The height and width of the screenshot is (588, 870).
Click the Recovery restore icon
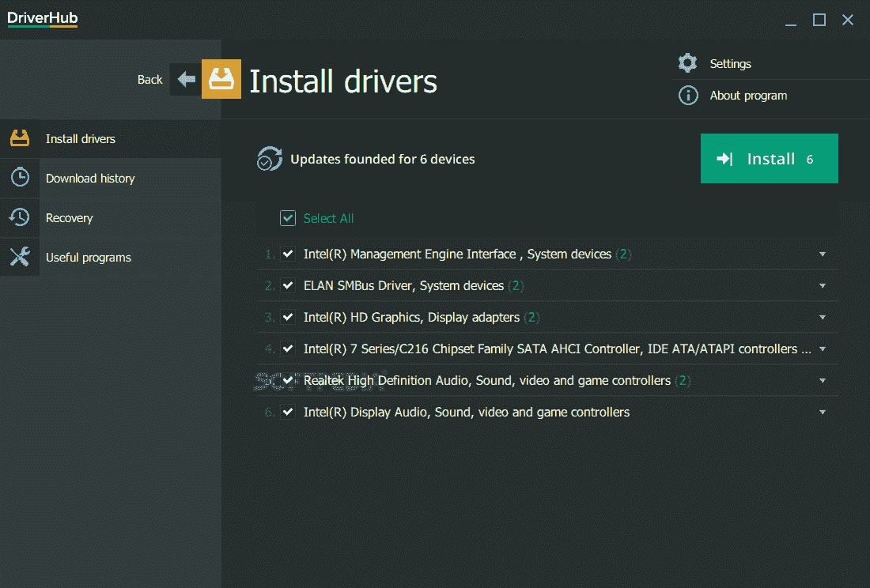coord(20,217)
